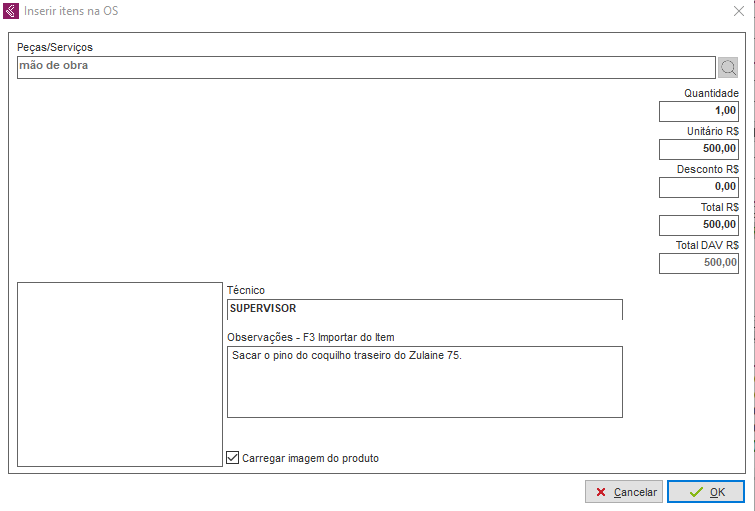
Task: Click the magnifier search icon beside Peças/Serviços
Action: (x=728, y=67)
